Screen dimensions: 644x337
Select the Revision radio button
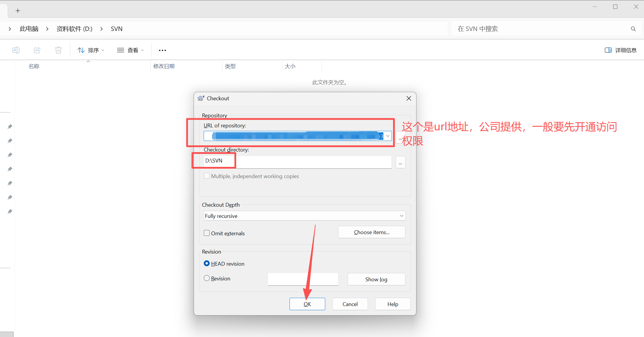click(x=207, y=278)
